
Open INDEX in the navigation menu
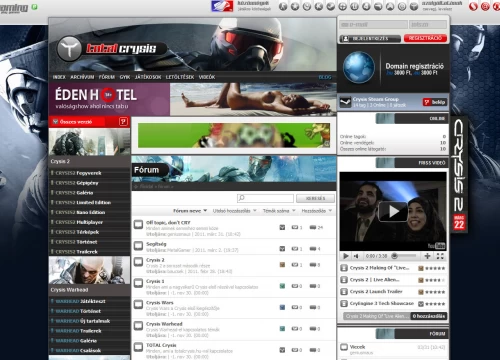pos(59,77)
